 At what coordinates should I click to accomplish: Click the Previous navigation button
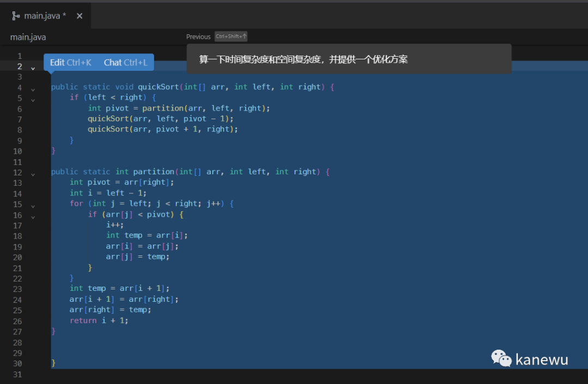198,36
